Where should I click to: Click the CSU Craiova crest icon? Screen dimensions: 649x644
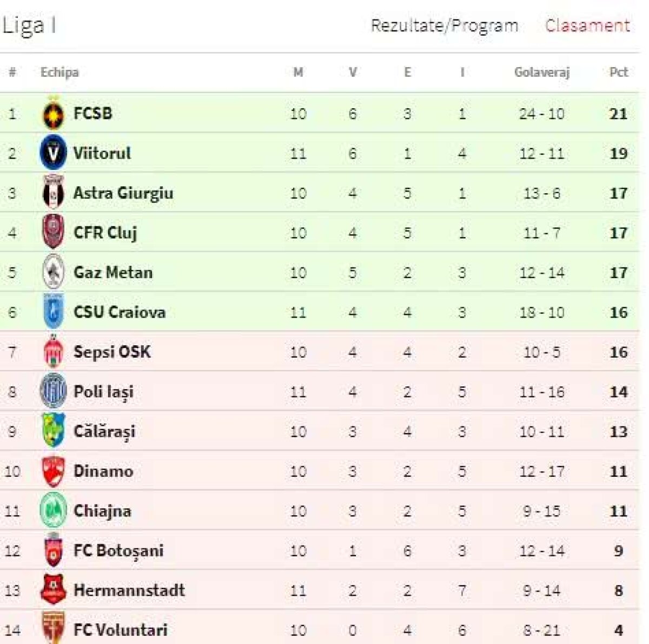coord(54,312)
